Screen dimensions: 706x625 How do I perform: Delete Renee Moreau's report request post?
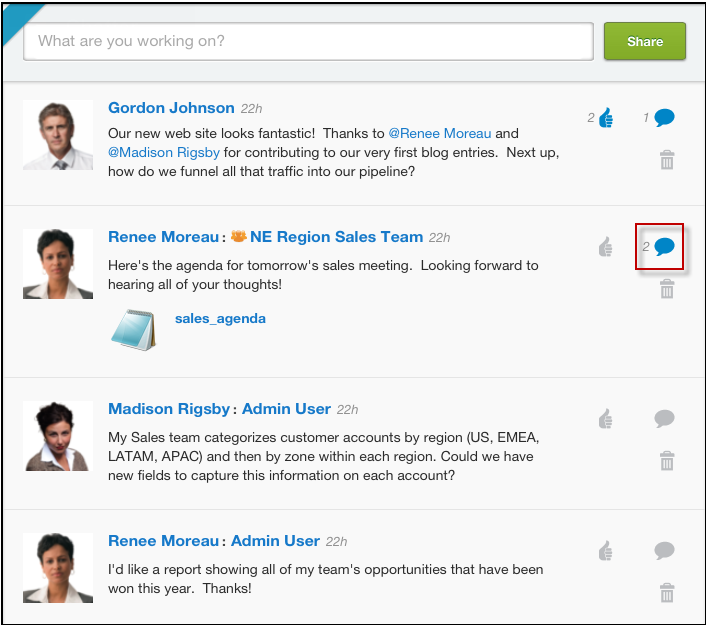coord(667,593)
